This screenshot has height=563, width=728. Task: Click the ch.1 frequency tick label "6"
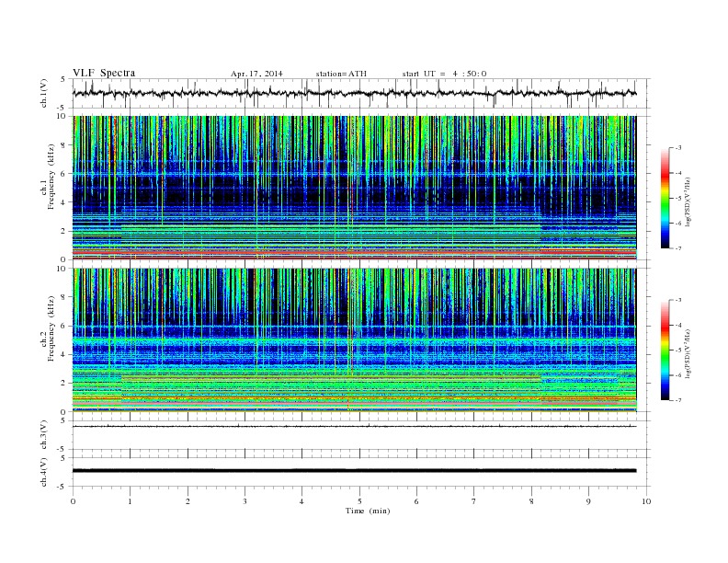coord(63,174)
